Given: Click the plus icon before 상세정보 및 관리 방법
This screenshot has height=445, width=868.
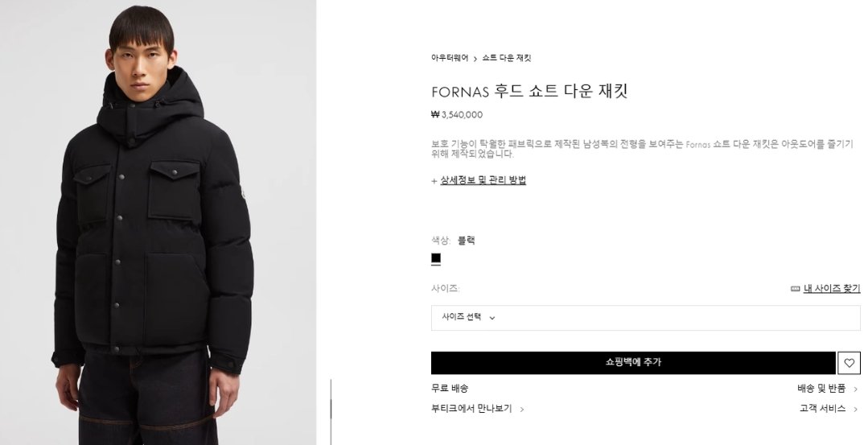Looking at the screenshot, I should 434,181.
